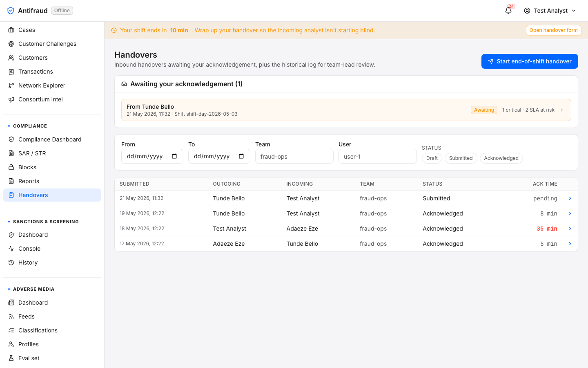Screen dimensions: 588x368
Task: Open the 18 May 2026 handover row chevron
Action: (x=570, y=229)
